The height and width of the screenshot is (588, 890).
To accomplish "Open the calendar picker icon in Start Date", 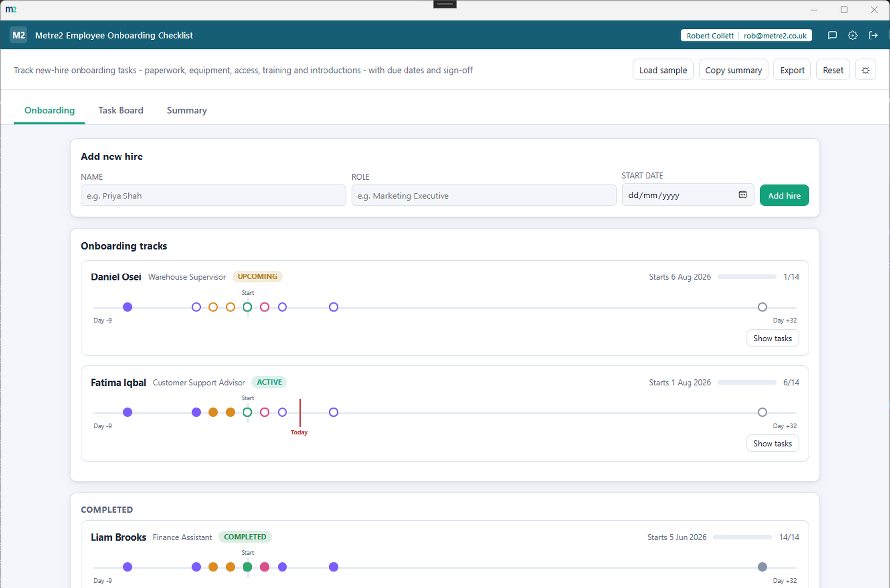I will pyautogui.click(x=742, y=195).
